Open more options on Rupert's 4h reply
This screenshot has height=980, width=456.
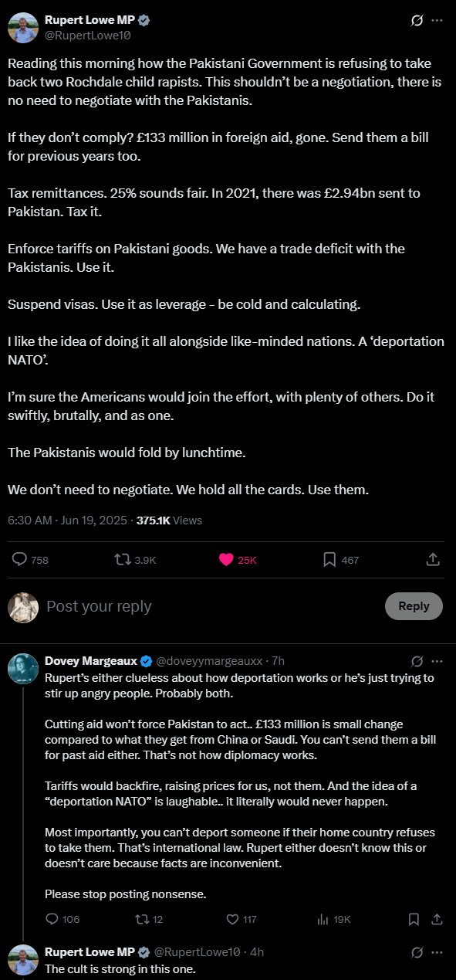437,951
